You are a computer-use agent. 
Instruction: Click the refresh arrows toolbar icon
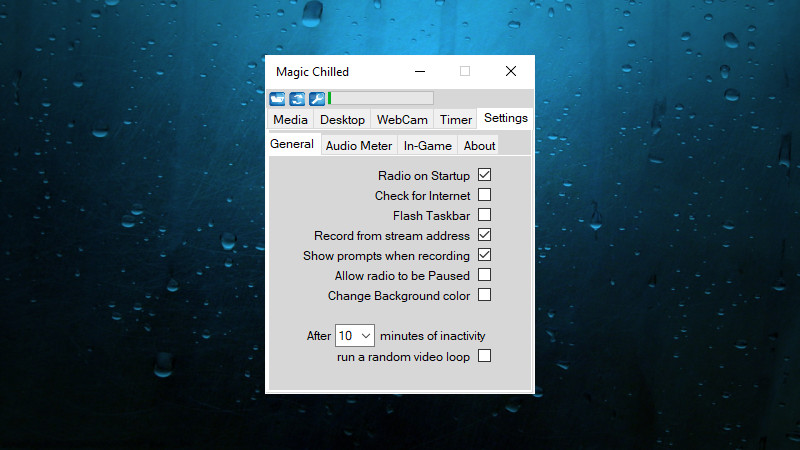tap(297, 98)
